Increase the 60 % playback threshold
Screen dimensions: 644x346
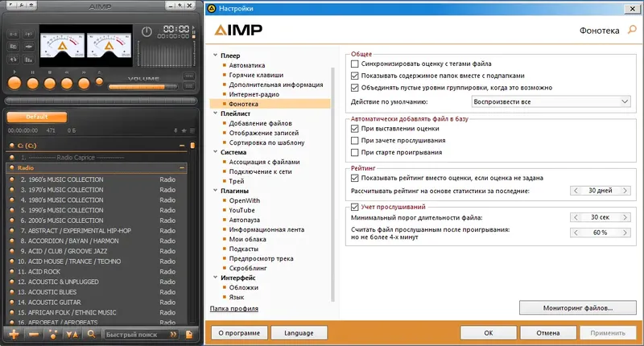point(625,233)
